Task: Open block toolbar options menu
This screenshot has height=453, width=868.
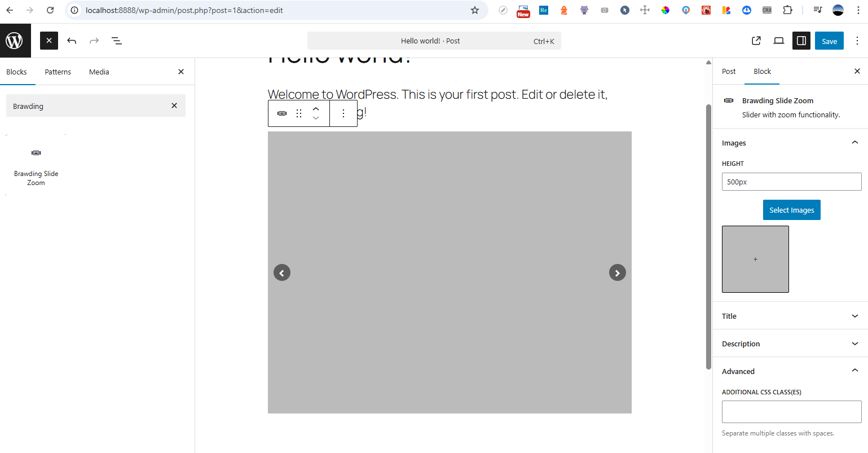Action: (343, 113)
